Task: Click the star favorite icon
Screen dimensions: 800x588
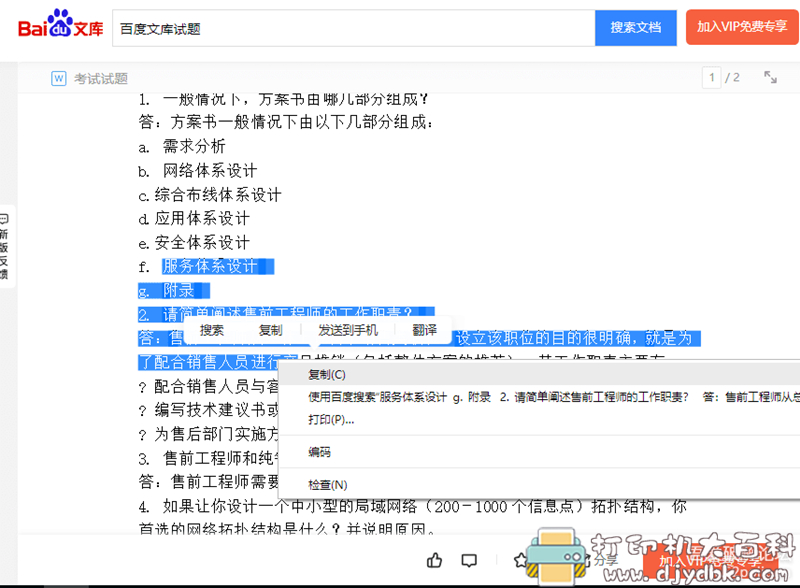Action: (520, 560)
